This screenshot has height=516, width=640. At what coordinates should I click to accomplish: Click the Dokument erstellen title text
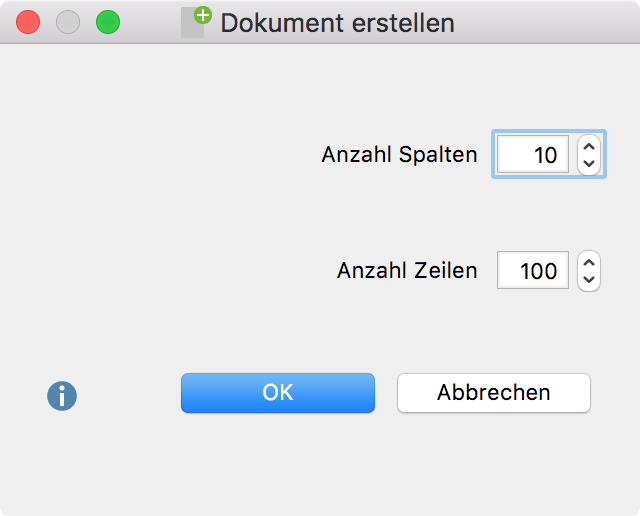(338, 23)
